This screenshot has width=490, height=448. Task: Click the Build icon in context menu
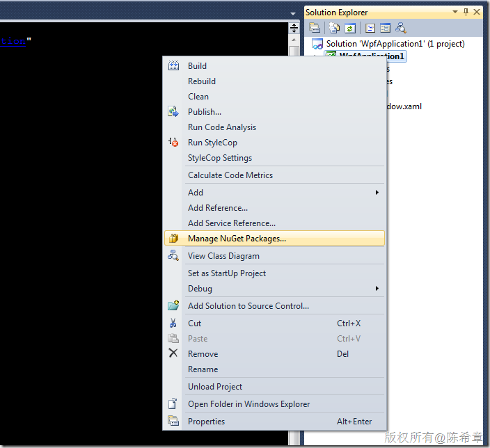pyautogui.click(x=173, y=65)
